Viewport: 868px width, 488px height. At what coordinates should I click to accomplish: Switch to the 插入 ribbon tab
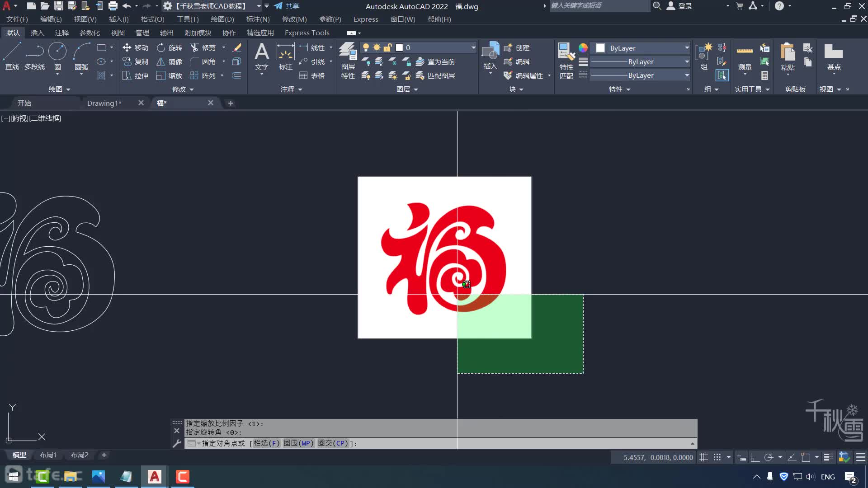(37, 33)
